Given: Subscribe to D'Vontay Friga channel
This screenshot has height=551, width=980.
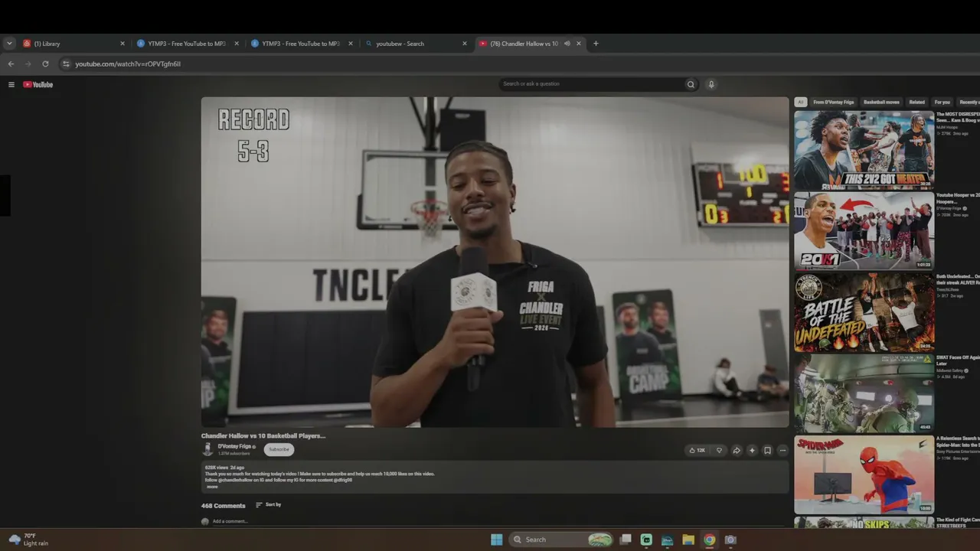Looking at the screenshot, I should 279,449.
